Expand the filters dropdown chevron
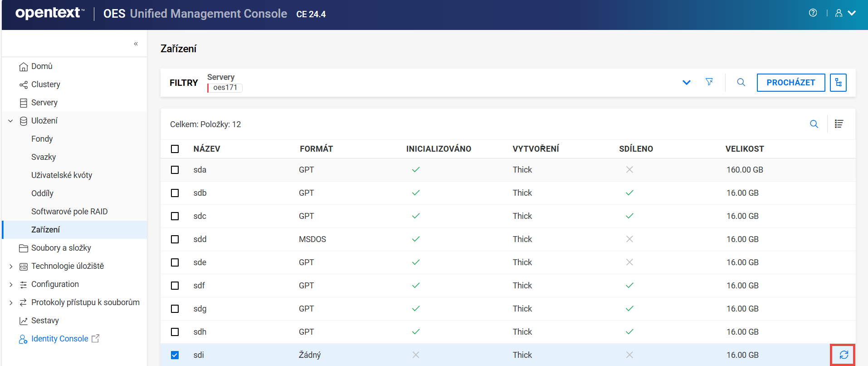 click(687, 83)
